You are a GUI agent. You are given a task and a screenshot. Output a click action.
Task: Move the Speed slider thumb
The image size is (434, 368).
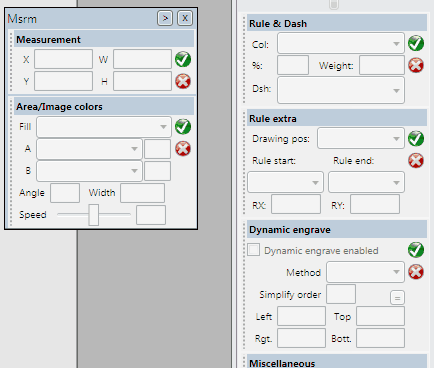(x=94, y=215)
